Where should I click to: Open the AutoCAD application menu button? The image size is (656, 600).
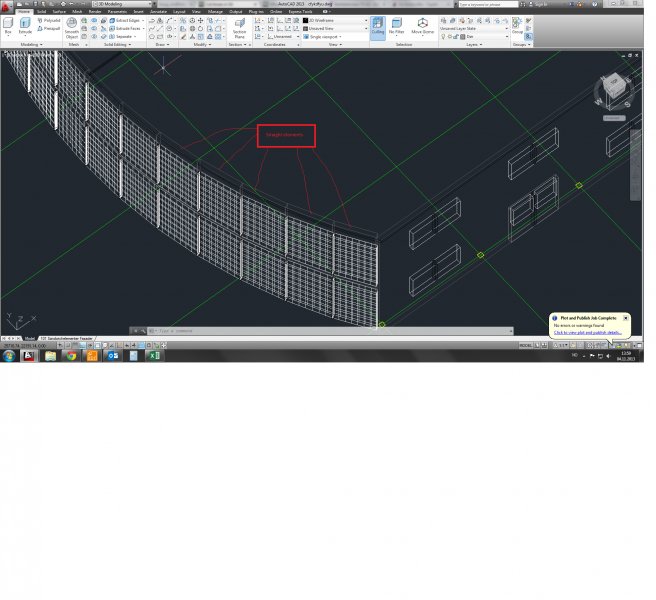click(5, 7)
